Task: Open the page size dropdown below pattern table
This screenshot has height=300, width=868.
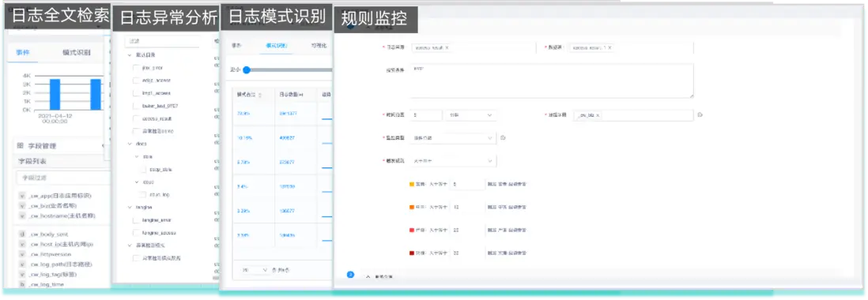Action: tap(256, 270)
